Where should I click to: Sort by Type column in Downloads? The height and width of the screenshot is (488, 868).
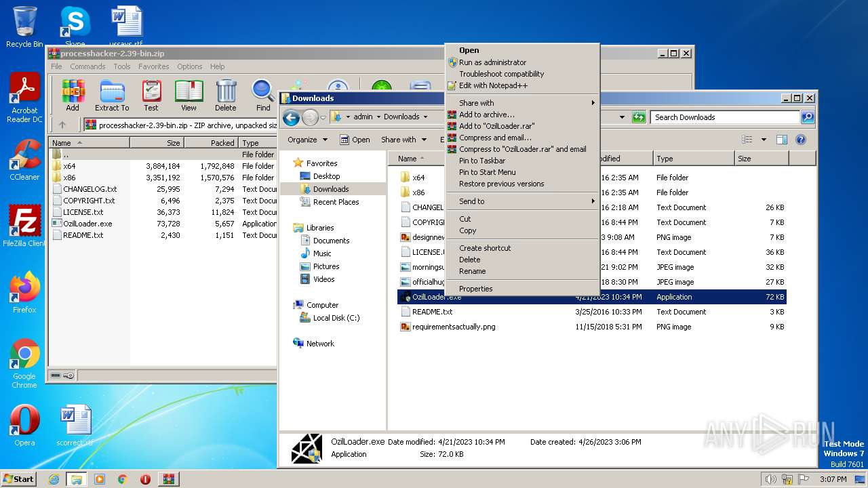pyautogui.click(x=694, y=159)
